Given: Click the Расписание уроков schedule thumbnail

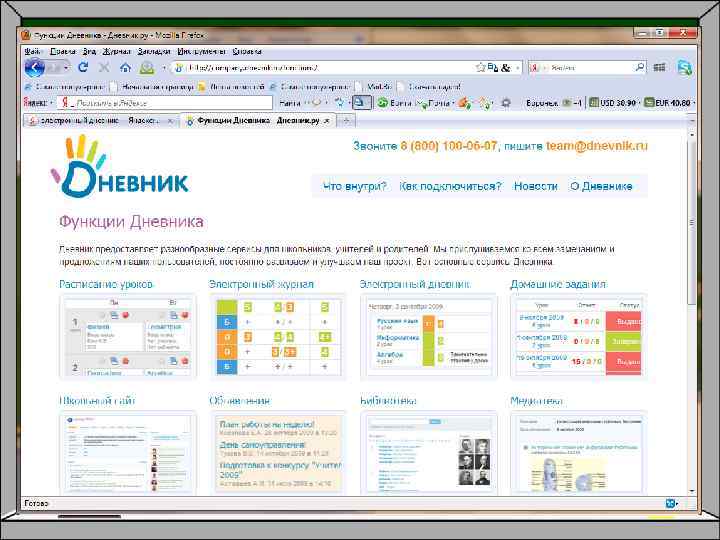Looking at the screenshot, I should tap(128, 337).
